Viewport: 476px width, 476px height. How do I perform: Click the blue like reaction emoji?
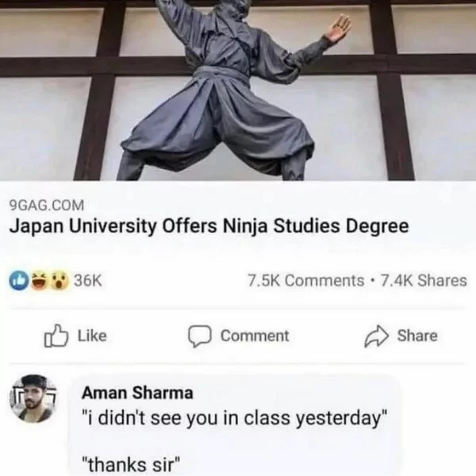pos(18,280)
